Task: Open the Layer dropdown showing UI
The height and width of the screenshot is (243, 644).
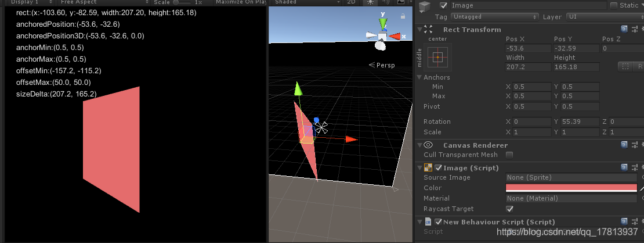Action: click(605, 17)
